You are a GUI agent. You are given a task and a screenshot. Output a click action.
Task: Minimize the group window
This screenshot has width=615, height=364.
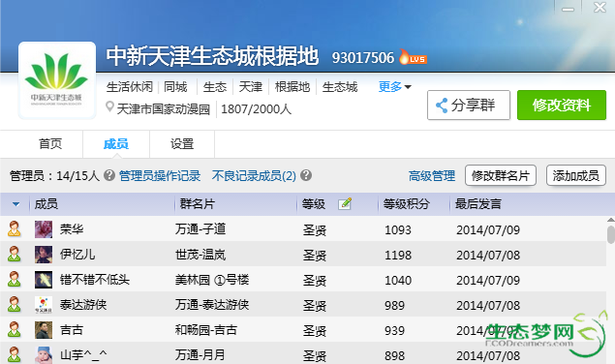click(x=568, y=9)
